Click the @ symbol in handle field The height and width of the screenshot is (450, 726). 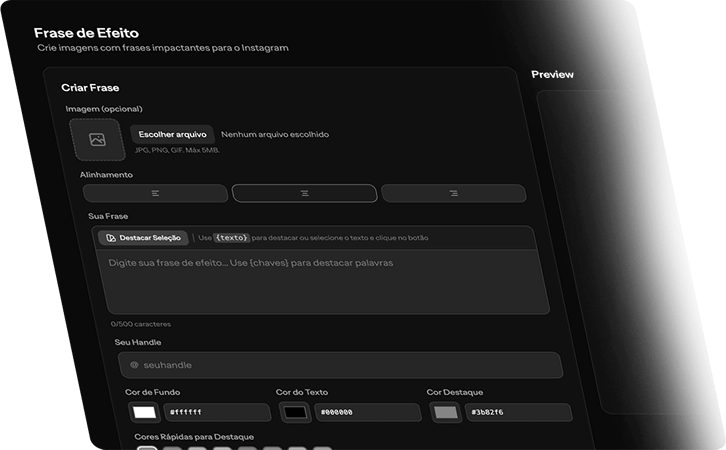click(x=134, y=365)
